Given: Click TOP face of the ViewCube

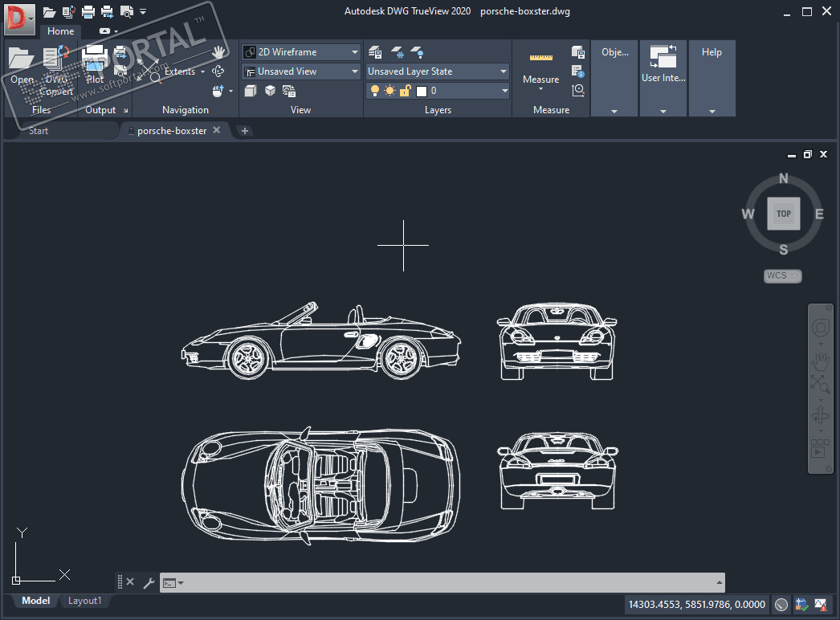Looking at the screenshot, I should pyautogui.click(x=784, y=214).
